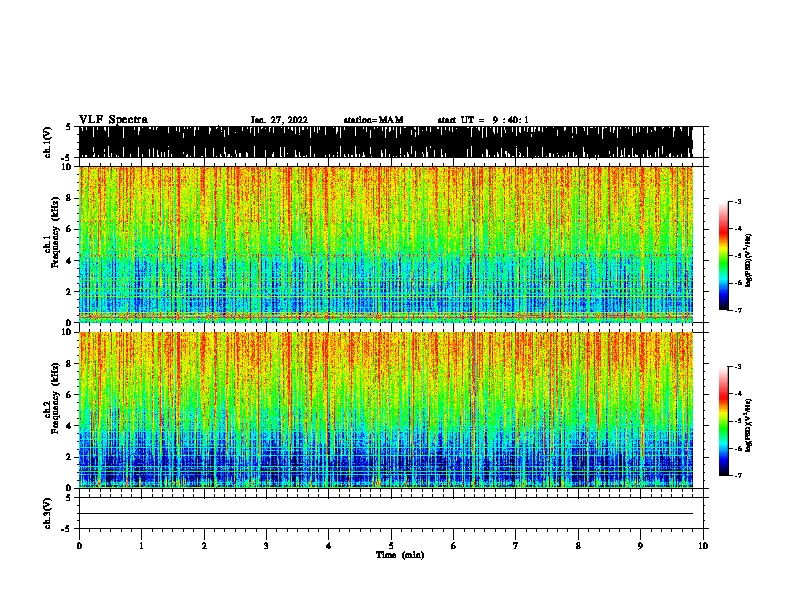Viewport: 792px width, 612px height.
Task: Click the time axis tick "6"
Action: coord(453,546)
